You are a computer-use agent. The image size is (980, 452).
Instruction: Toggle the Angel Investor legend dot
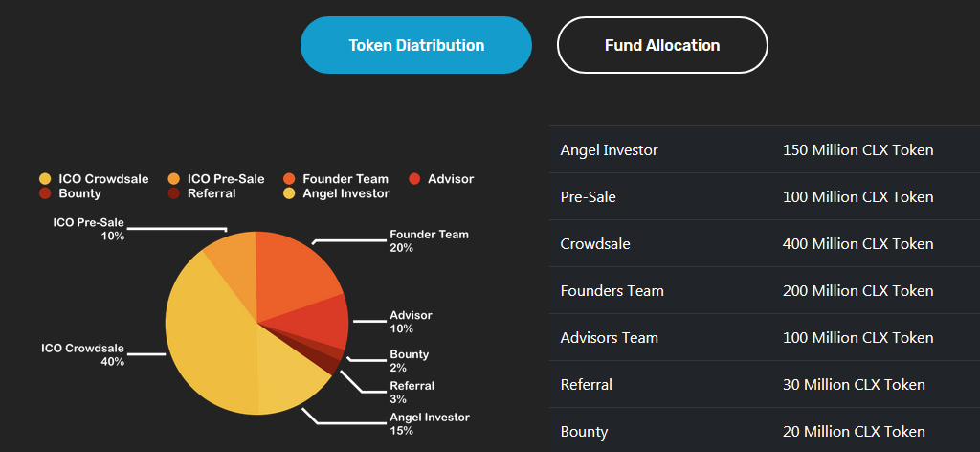click(289, 193)
